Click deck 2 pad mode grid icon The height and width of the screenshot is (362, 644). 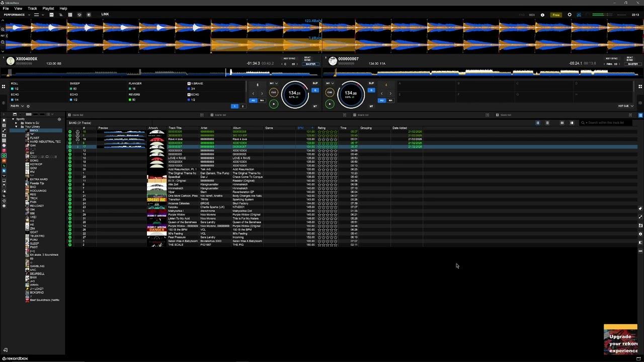pyautogui.click(x=640, y=86)
